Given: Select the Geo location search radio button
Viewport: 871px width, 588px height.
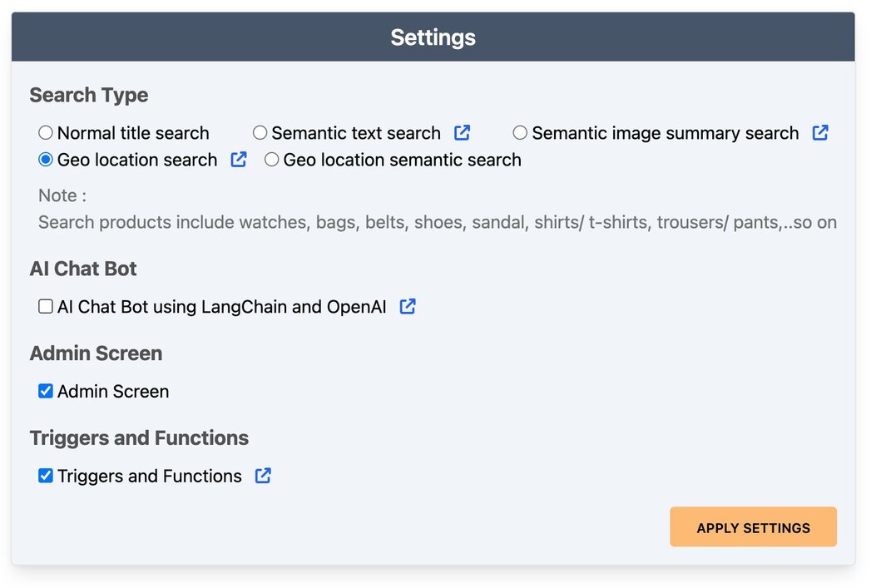Looking at the screenshot, I should click(x=46, y=159).
